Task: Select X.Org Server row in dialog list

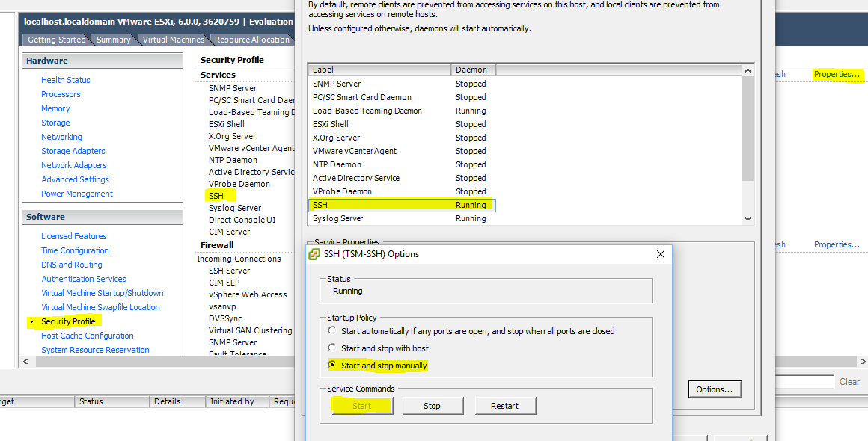Action: [402, 138]
